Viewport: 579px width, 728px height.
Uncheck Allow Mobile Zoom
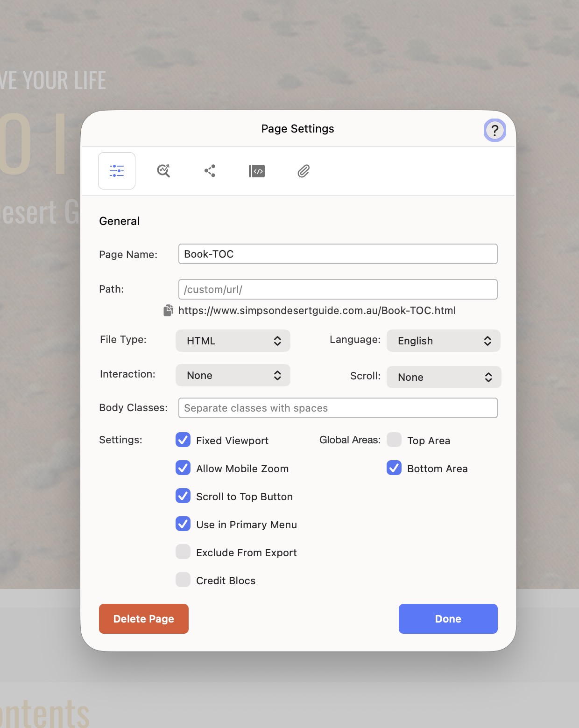pos(183,468)
